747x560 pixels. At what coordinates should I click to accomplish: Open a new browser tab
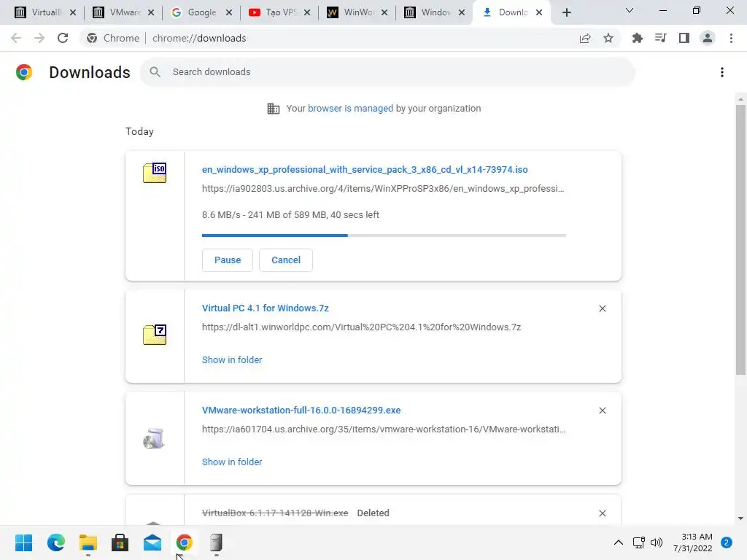point(566,12)
